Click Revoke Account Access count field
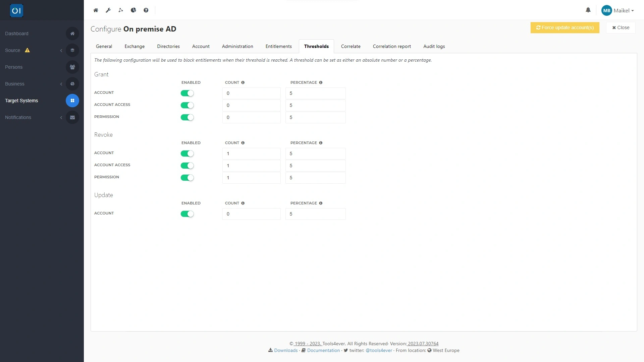The image size is (644, 362). click(251, 166)
